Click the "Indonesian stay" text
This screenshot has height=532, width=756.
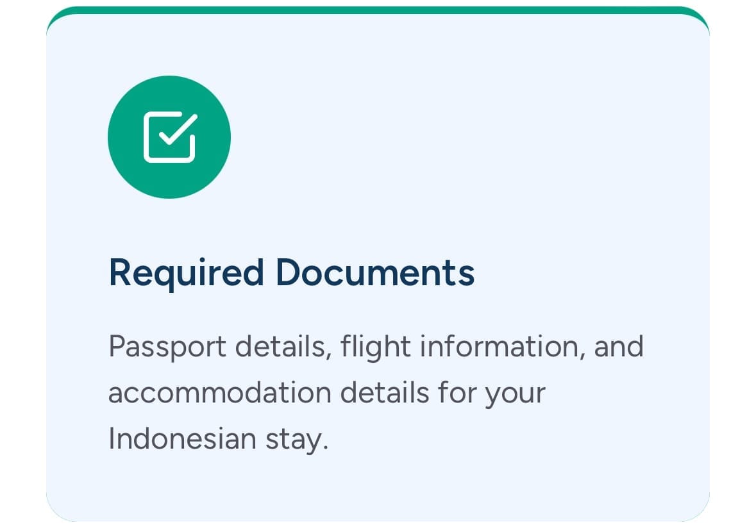pyautogui.click(x=218, y=439)
